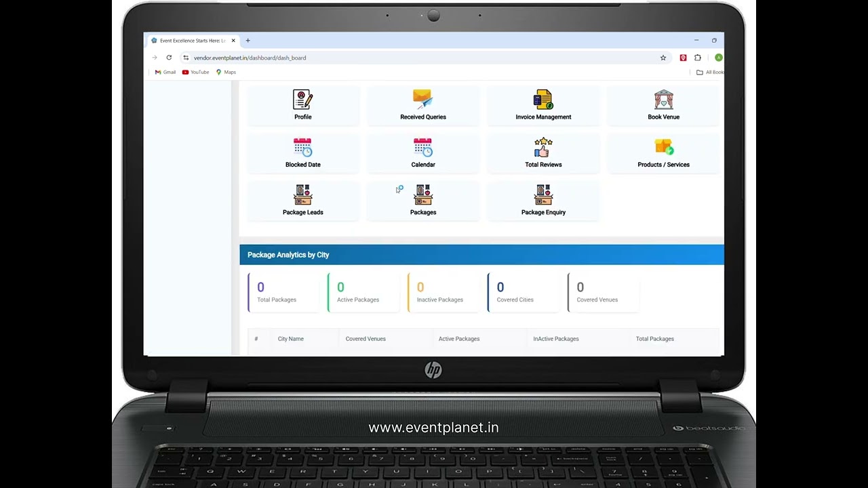Open the All Bookmarks folder
Viewport: 868px width, 488px height.
[x=710, y=72]
